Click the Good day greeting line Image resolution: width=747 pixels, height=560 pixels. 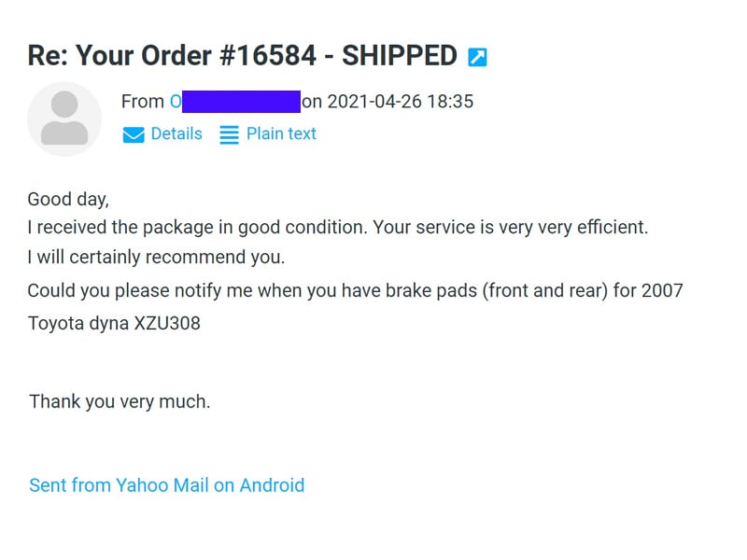click(x=68, y=199)
